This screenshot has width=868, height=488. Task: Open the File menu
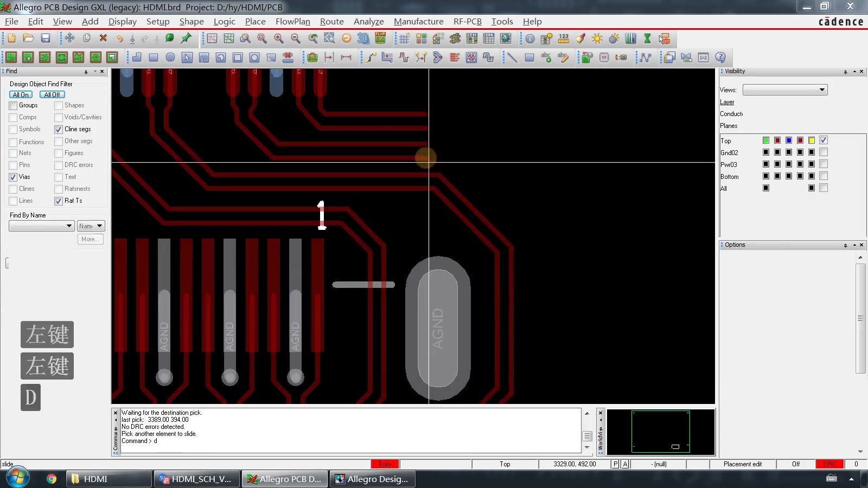pyautogui.click(x=11, y=21)
